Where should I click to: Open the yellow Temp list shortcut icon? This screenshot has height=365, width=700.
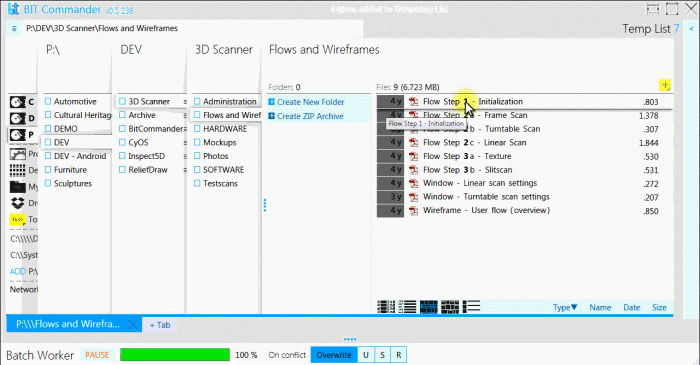pos(18,219)
